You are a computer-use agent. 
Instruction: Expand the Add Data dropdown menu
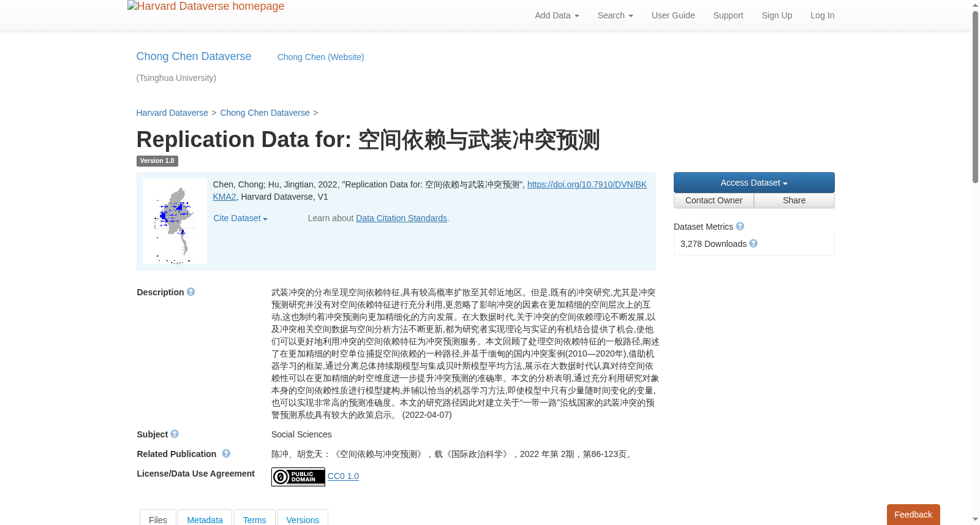(x=557, y=15)
